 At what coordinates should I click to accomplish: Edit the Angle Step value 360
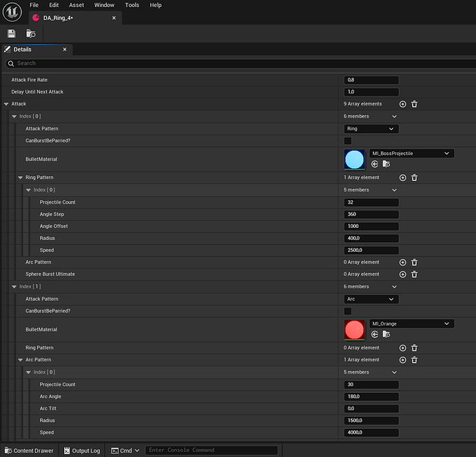371,215
